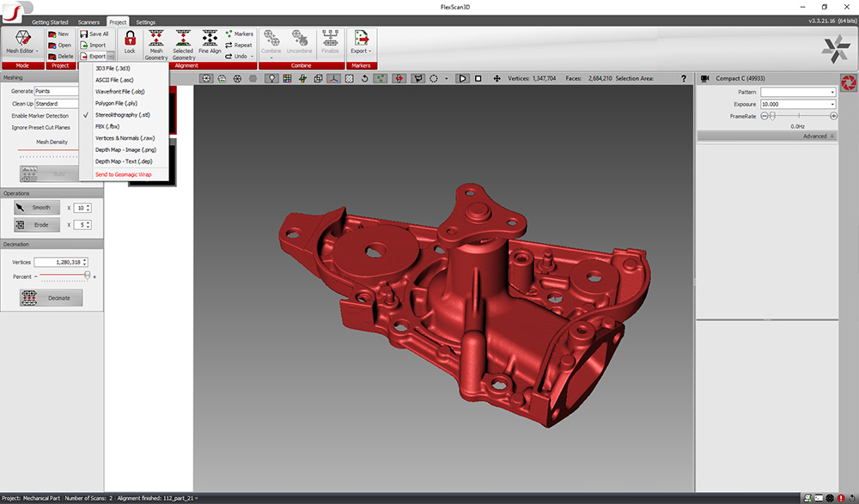Switch to the Scanners tab
Image resolution: width=859 pixels, height=504 pixels.
point(89,22)
